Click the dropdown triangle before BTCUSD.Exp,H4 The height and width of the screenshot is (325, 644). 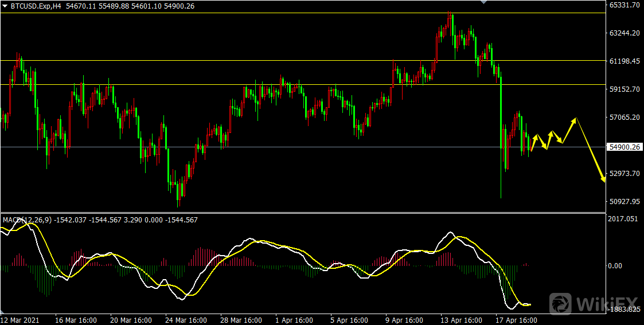click(5, 5)
